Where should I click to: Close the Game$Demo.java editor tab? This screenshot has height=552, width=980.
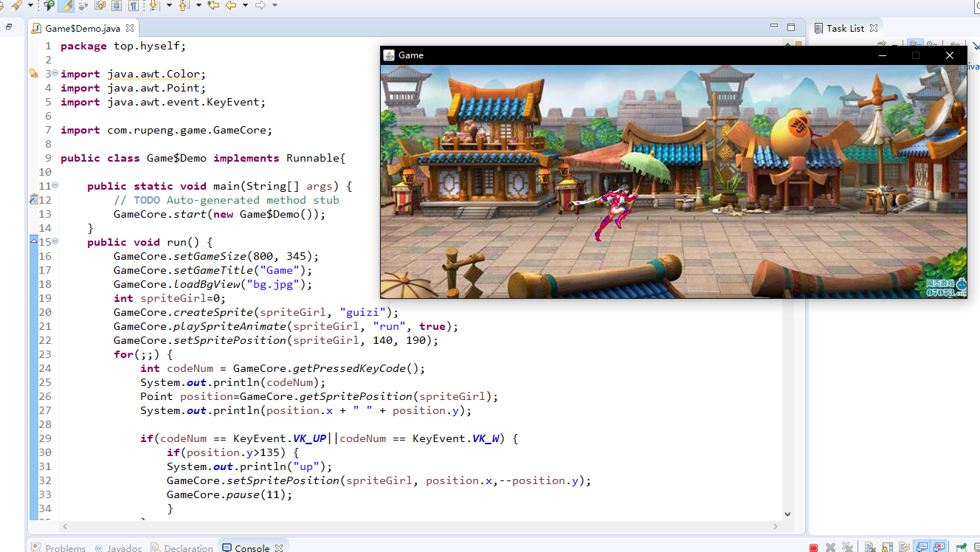(130, 28)
